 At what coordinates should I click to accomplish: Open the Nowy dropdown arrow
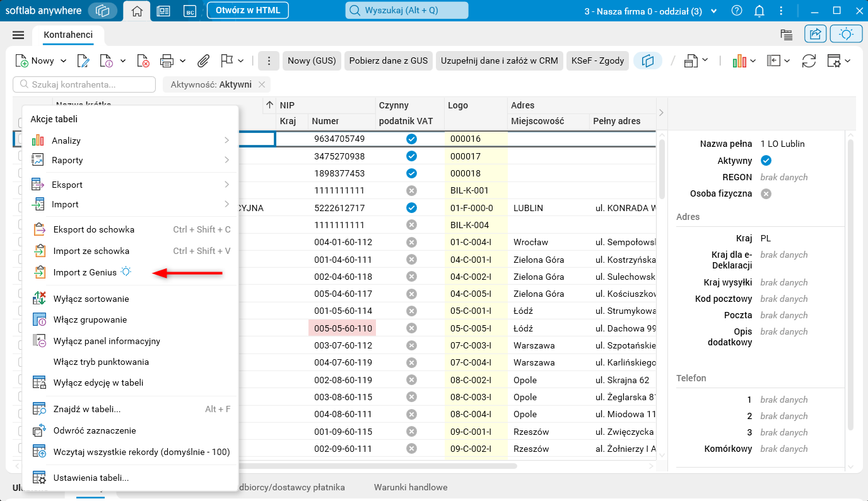click(63, 60)
